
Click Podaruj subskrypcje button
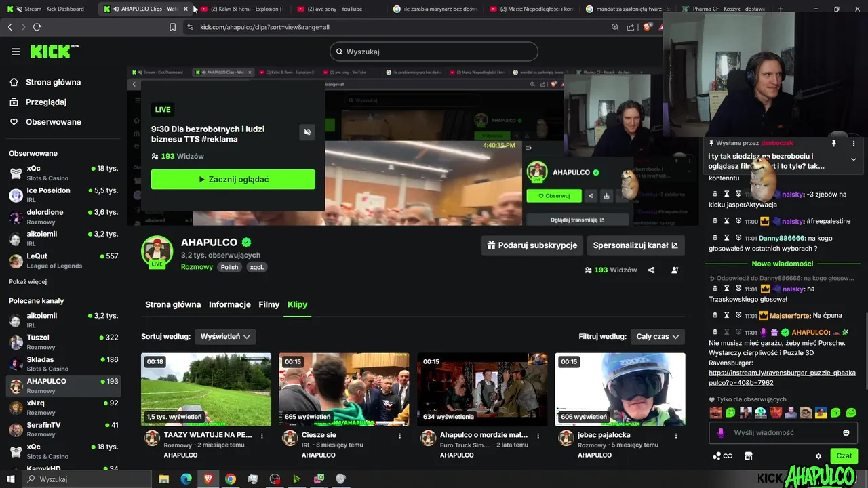(532, 245)
